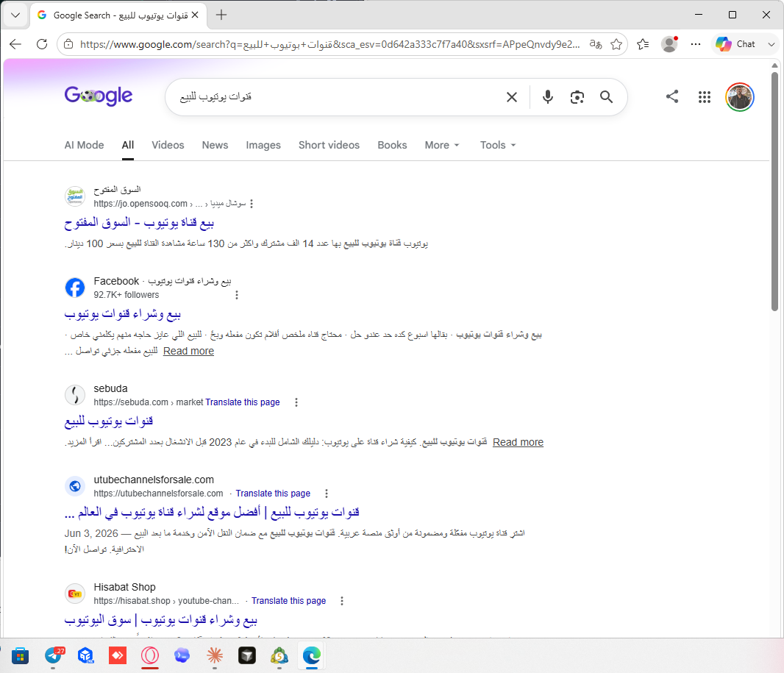The image size is (784, 673).
Task: Switch to Videos tab
Action: [168, 145]
